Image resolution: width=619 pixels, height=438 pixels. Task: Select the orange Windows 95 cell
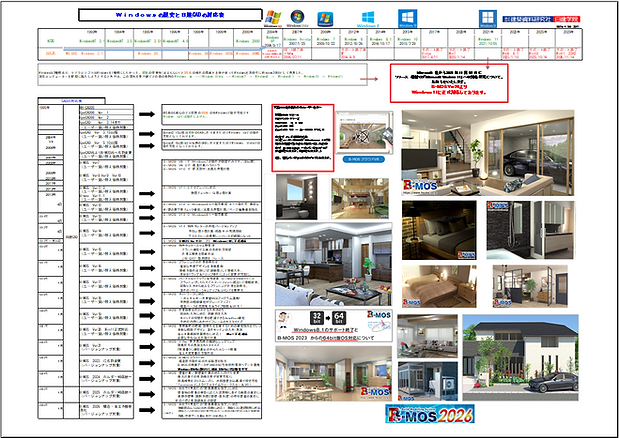(x=148, y=53)
